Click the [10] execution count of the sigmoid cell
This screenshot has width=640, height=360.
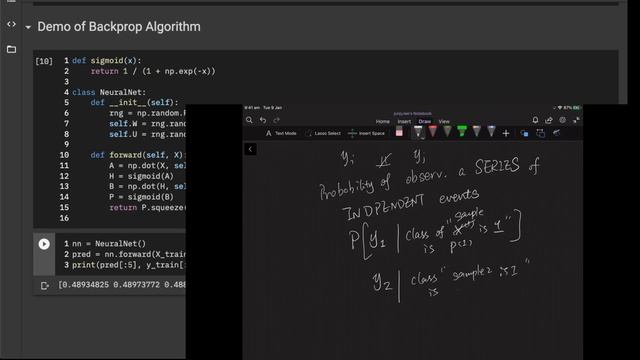point(44,61)
